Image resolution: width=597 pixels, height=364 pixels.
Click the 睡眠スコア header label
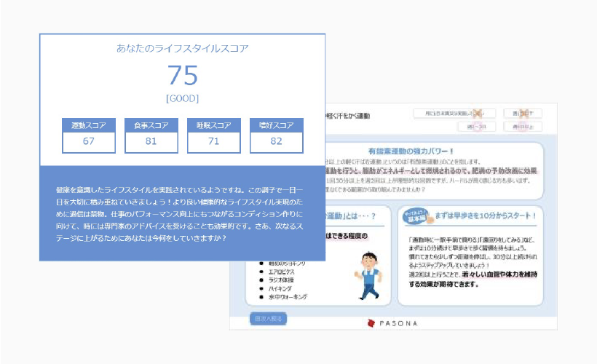click(213, 125)
